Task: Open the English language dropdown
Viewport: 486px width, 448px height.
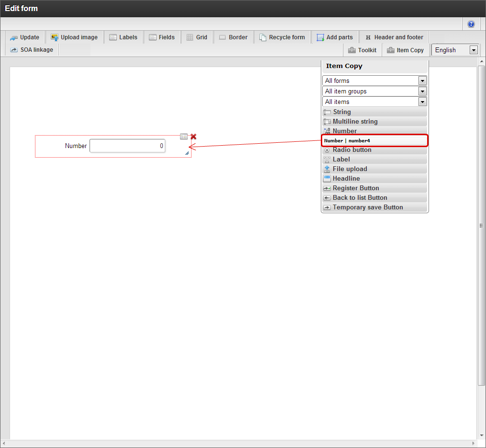Action: tap(455, 50)
